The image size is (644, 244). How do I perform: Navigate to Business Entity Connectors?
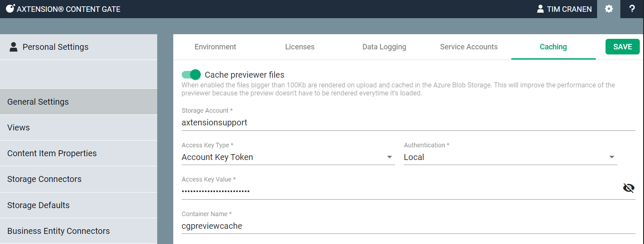58,231
